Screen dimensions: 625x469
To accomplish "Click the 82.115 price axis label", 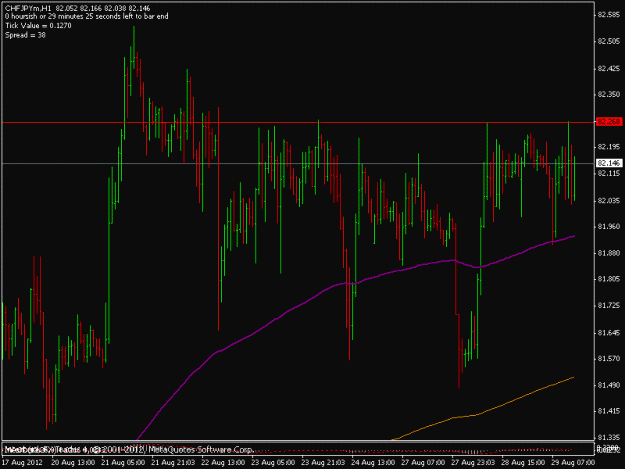I will (609, 173).
